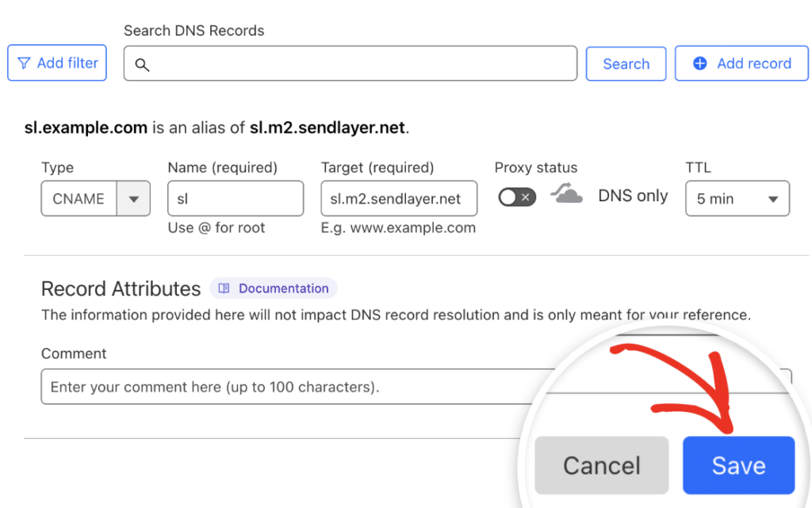Screen dimensions: 812x508
Task: Click the filter funnel icon
Action: pos(24,63)
